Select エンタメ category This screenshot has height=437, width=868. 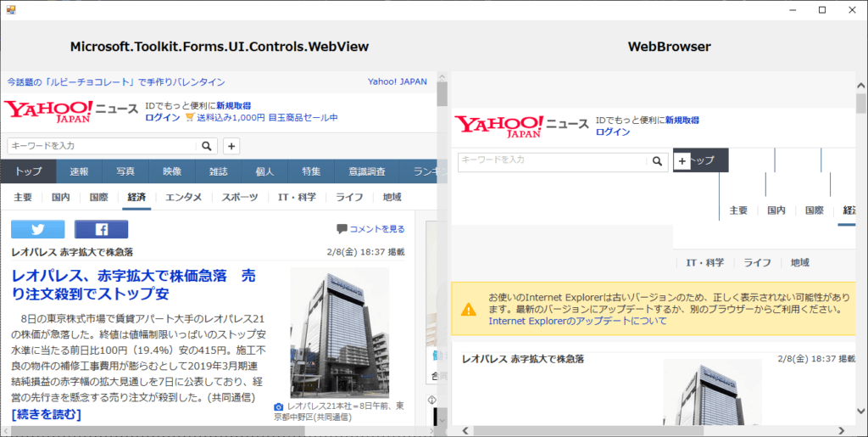coord(184,197)
